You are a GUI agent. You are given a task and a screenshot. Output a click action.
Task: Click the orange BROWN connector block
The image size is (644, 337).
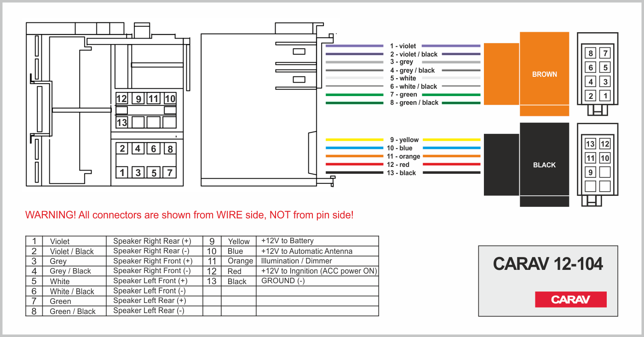pos(544,74)
